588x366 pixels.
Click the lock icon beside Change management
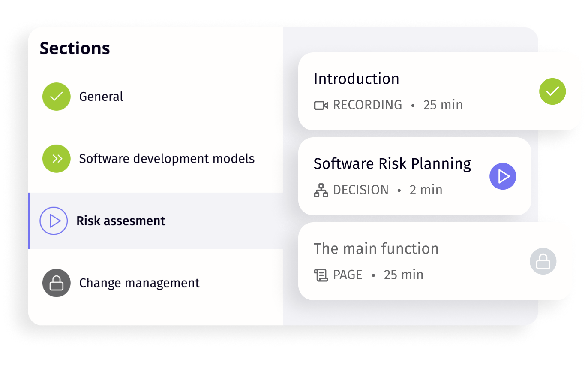56,283
